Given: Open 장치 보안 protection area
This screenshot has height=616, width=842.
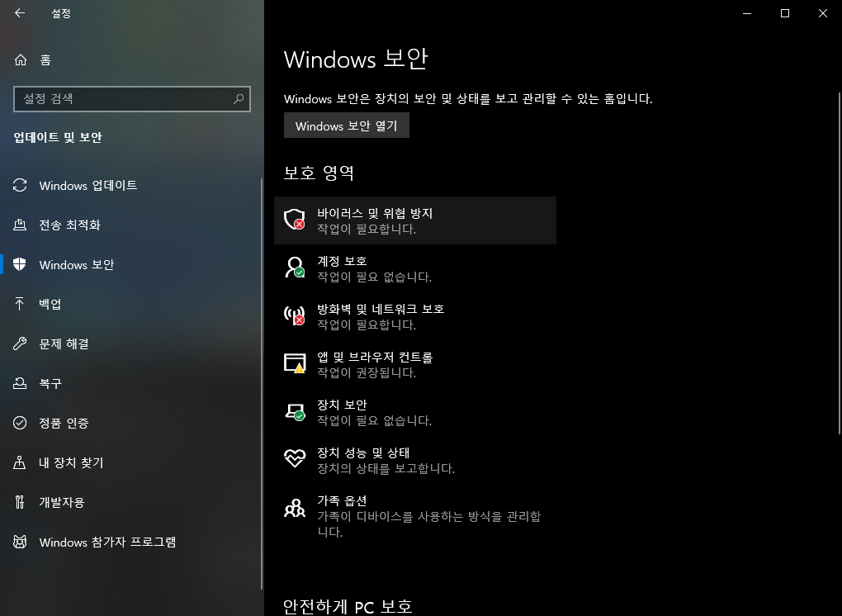Looking at the screenshot, I should pyautogui.click(x=415, y=412).
